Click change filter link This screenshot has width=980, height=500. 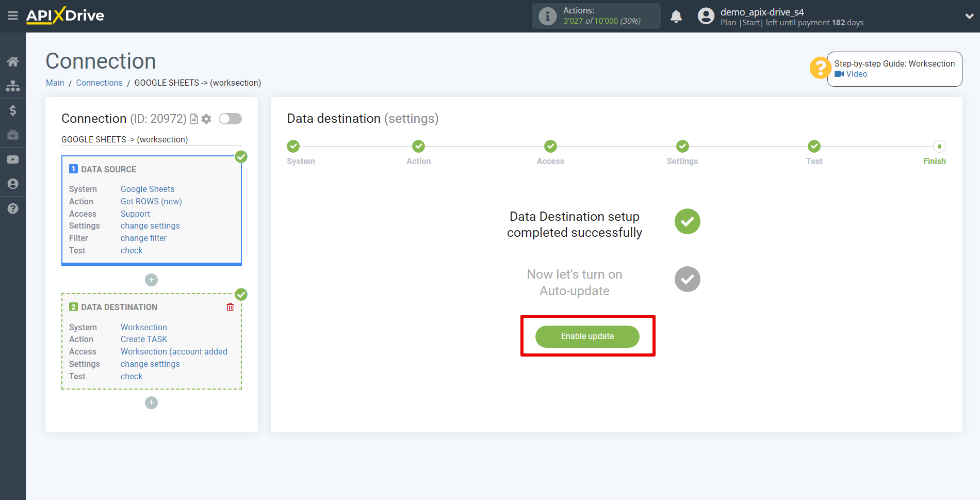[x=143, y=238]
